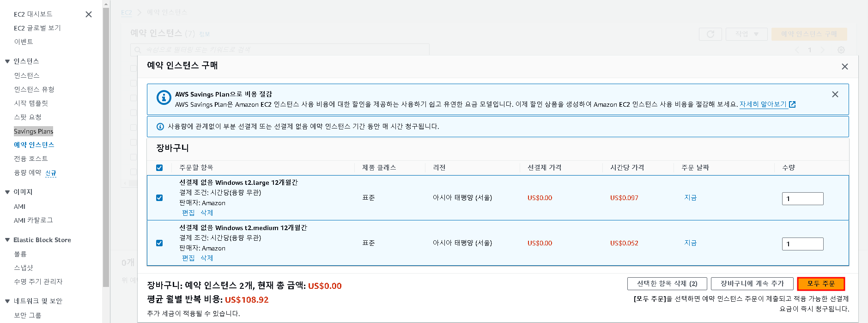
Task: Click the 모두 주문 button
Action: (x=821, y=284)
